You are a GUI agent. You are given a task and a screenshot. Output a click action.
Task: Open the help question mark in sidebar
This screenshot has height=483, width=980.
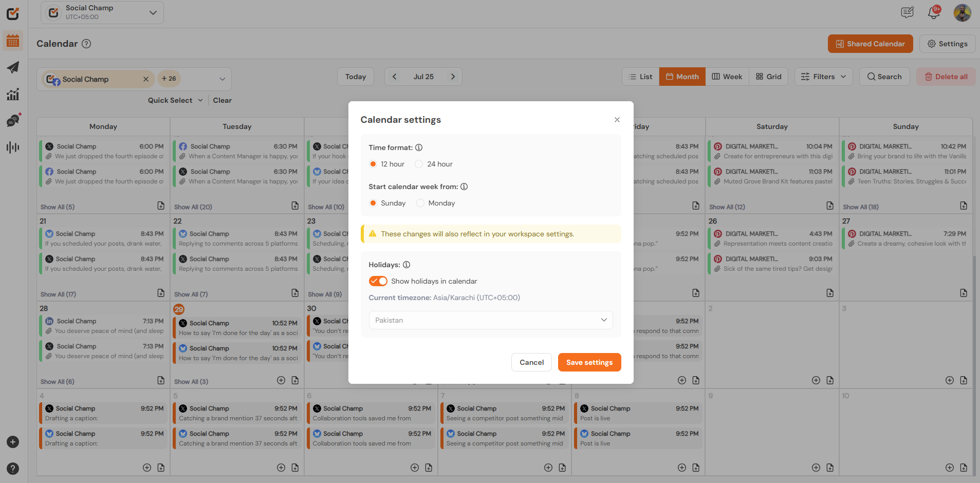13,469
